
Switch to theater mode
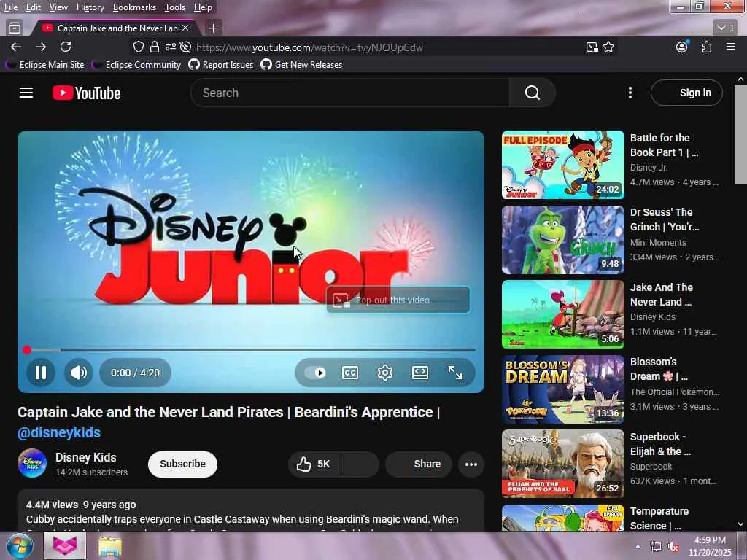tap(419, 373)
